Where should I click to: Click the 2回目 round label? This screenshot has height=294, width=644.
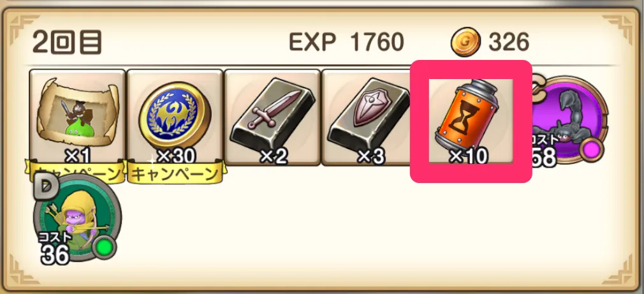(67, 42)
